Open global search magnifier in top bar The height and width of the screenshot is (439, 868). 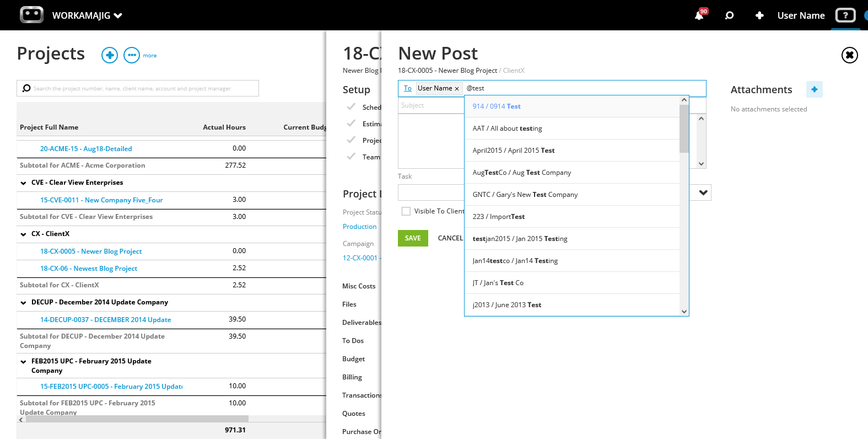click(729, 15)
